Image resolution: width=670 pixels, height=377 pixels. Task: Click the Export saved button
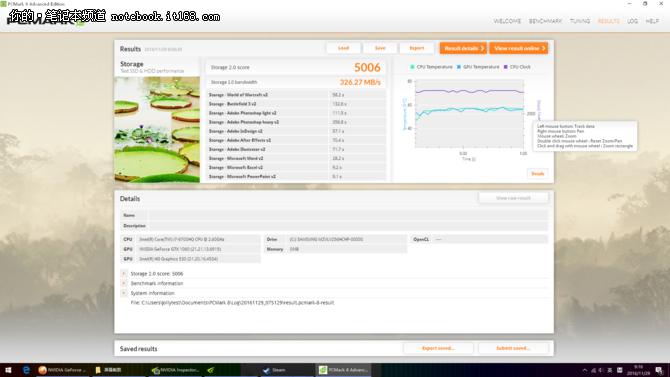[438, 348]
